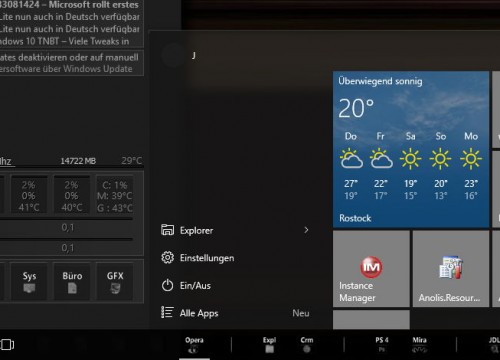500x360 pixels.
Task: Open the Expl taskbar shortcut
Action: (x=269, y=345)
